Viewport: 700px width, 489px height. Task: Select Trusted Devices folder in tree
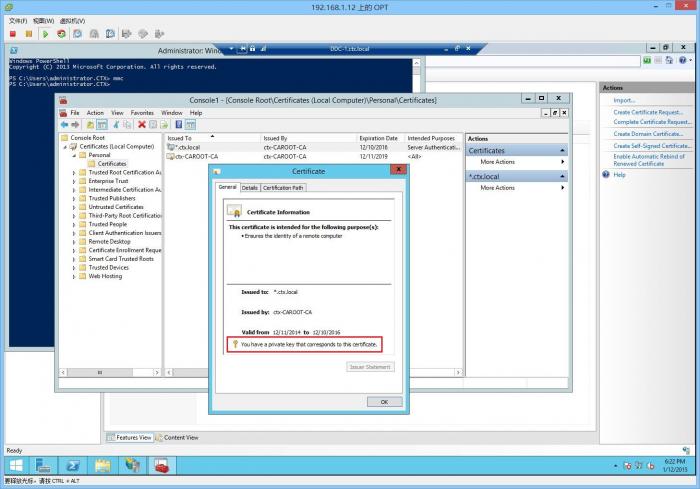point(108,267)
